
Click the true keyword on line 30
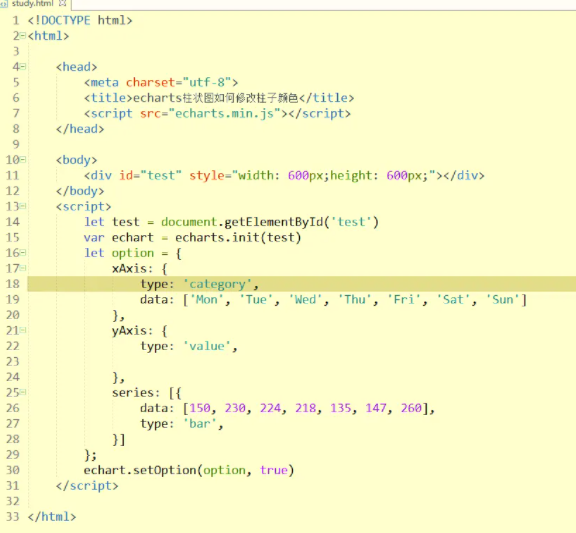(x=274, y=470)
